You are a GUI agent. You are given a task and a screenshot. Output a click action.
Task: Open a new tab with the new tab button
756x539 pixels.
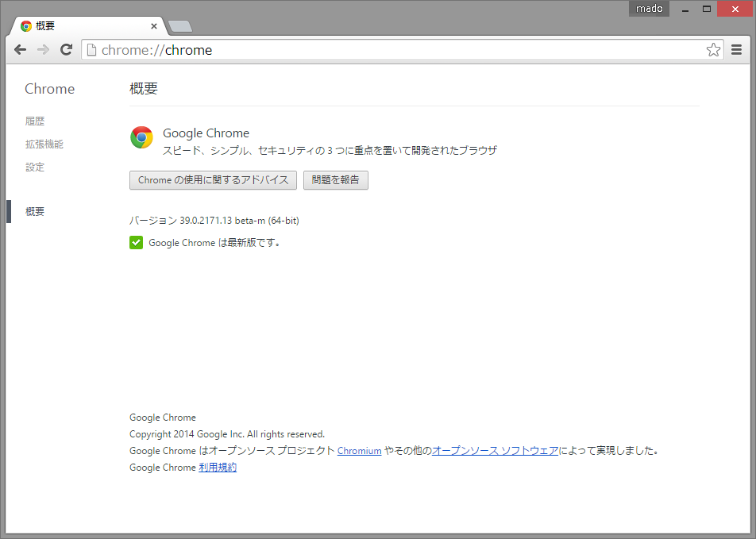[x=179, y=25]
